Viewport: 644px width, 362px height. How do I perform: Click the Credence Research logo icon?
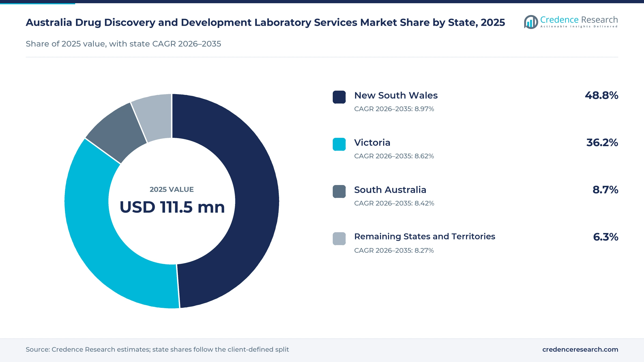[531, 22]
